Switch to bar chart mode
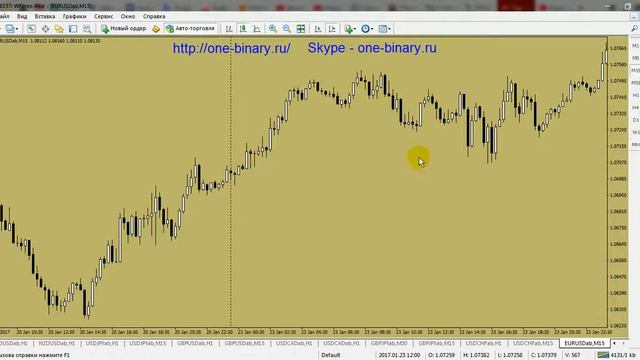 click(x=229, y=29)
